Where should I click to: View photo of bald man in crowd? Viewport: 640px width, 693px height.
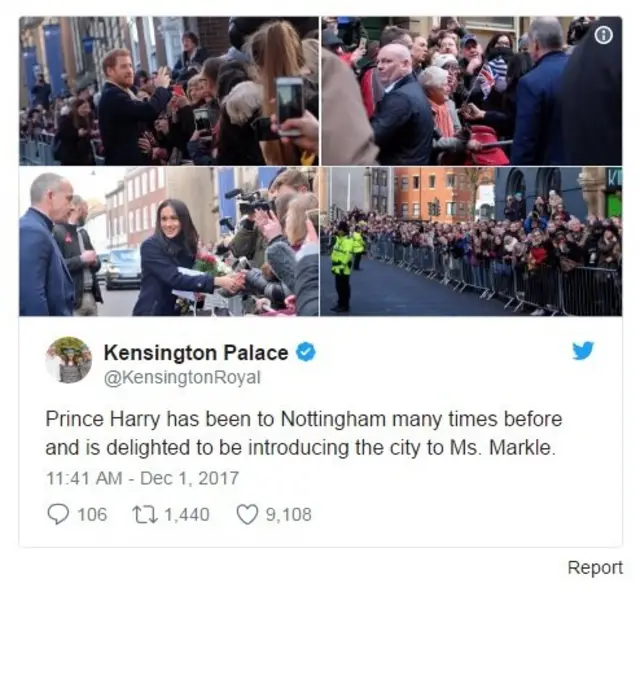click(x=471, y=91)
